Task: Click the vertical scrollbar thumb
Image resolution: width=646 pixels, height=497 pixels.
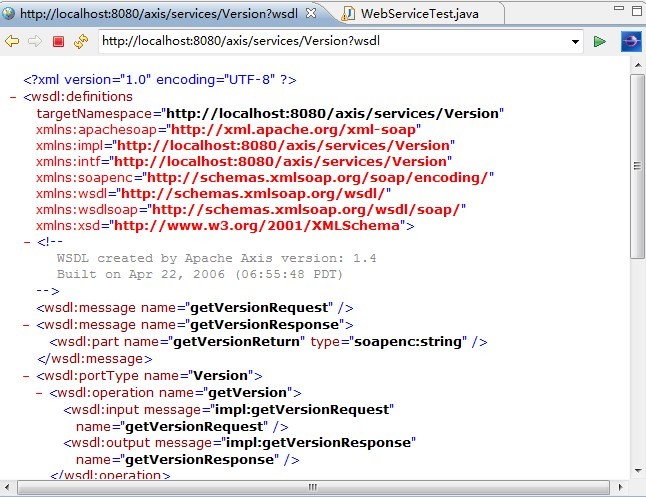Action: click(x=637, y=166)
